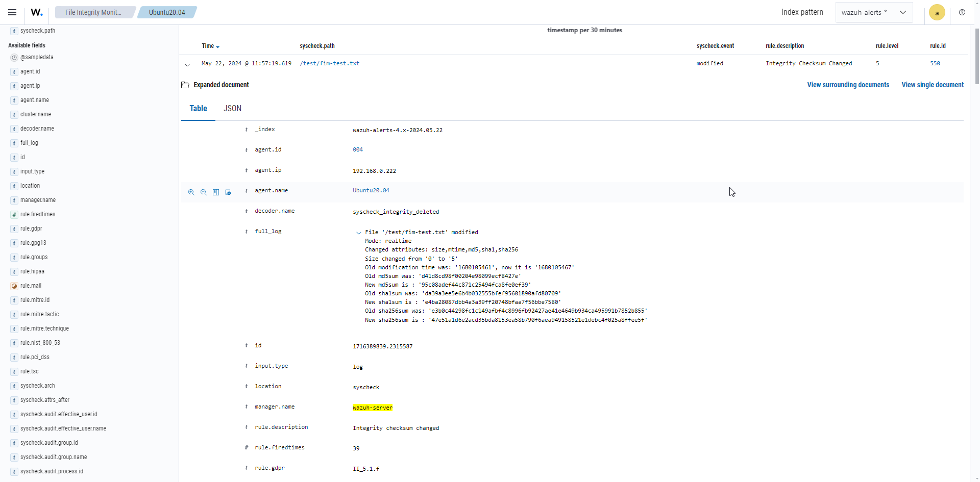Screen dimensions: 980x482
Task: Select rule.mitre.tactic in available fields
Action: point(39,314)
